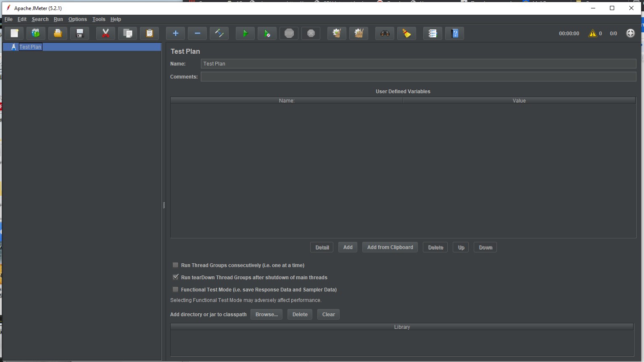Open the Run menu
Image resolution: width=644 pixels, height=362 pixels.
pos(58,19)
